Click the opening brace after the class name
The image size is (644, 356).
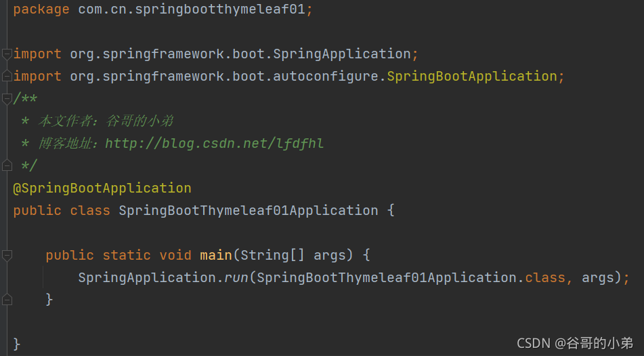391,210
